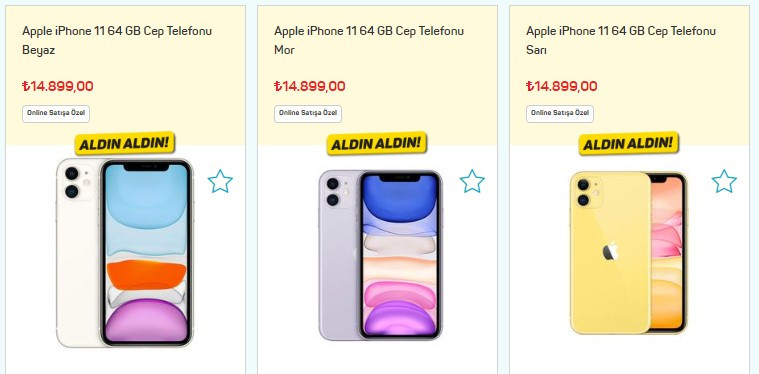The width and height of the screenshot is (759, 374).
Task: Click ALDIN ALDIN! label on yellow iPhone
Action: pyautogui.click(x=629, y=143)
